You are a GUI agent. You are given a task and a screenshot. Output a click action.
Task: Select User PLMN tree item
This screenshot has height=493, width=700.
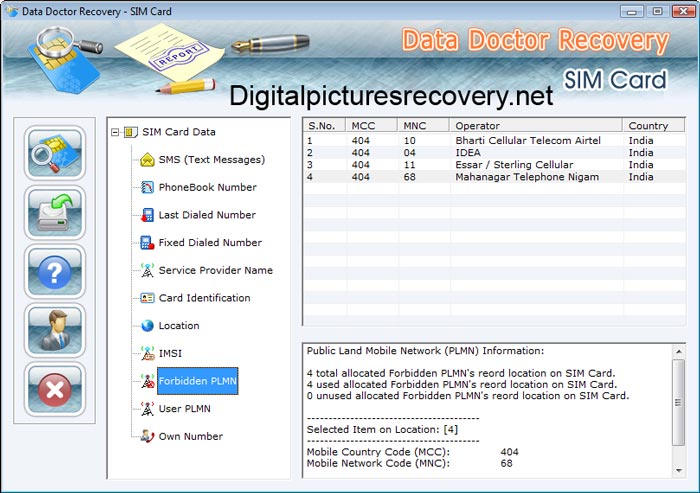(184, 409)
